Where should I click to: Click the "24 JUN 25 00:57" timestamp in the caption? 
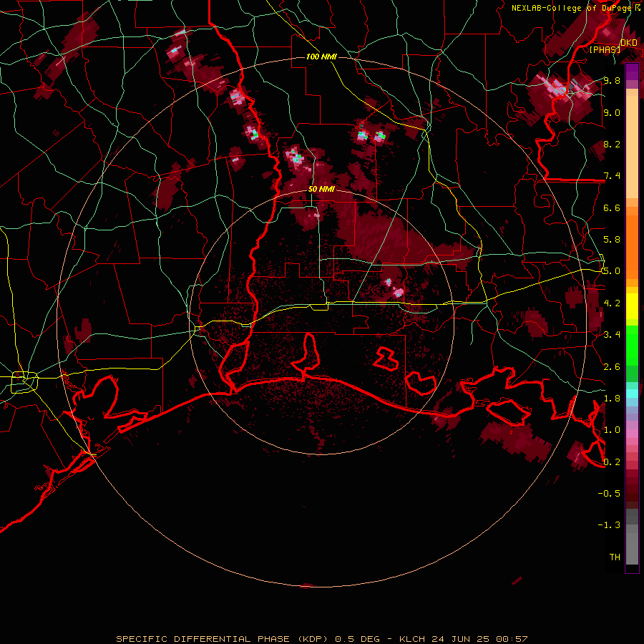click(x=479, y=639)
